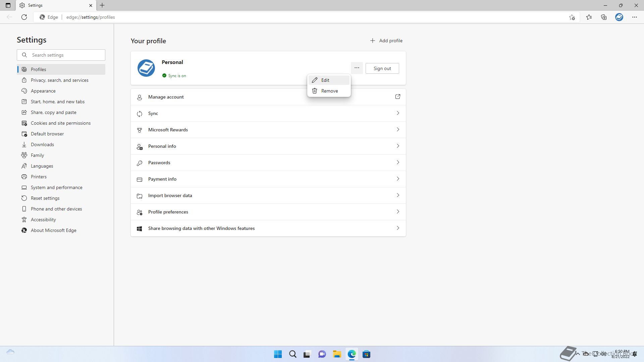Open Edge Settings and more menu
Image resolution: width=644 pixels, height=362 pixels.
click(x=635, y=17)
